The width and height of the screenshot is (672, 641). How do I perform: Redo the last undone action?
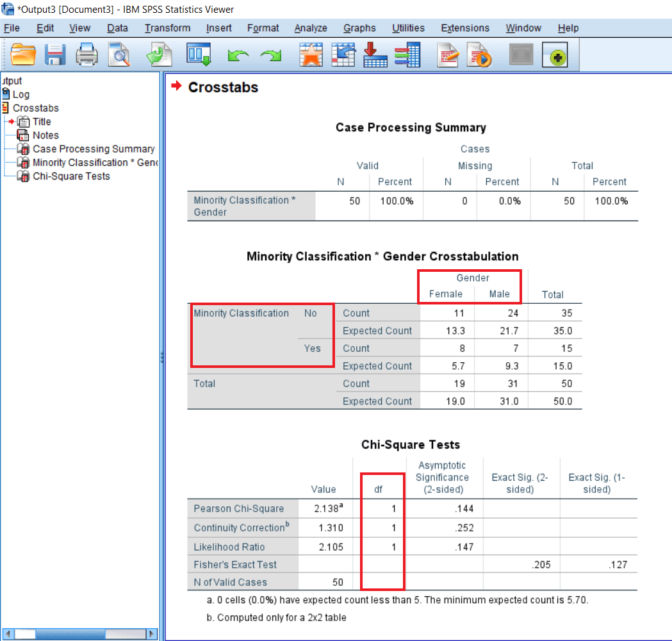click(x=270, y=55)
